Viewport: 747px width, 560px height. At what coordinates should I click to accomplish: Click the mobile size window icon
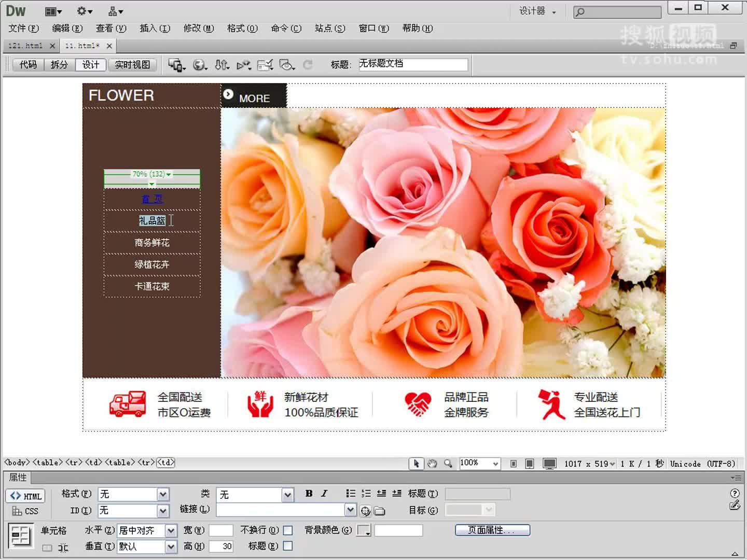click(x=513, y=464)
